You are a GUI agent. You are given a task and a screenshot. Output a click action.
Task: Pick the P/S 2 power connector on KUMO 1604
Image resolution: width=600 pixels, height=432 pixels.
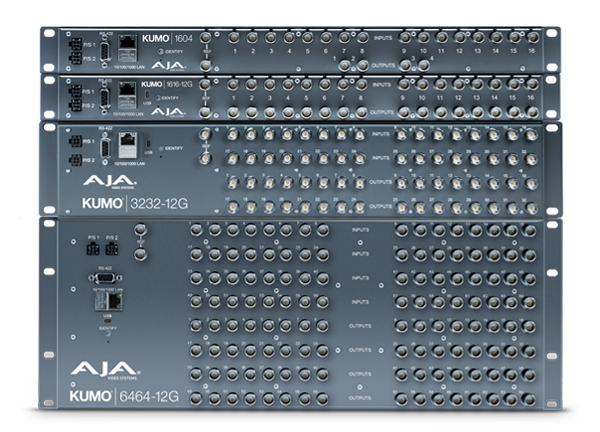point(76,59)
